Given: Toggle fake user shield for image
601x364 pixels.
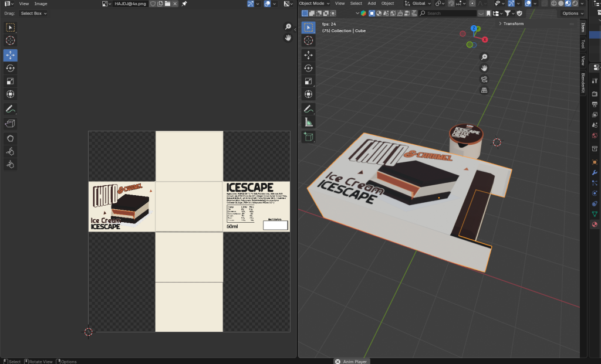Looking at the screenshot, I should 153,4.
